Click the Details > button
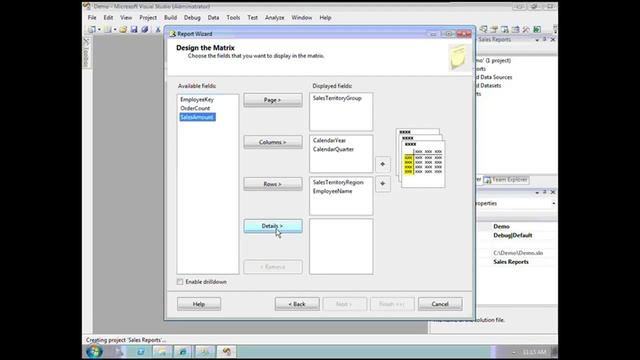 coord(273,226)
